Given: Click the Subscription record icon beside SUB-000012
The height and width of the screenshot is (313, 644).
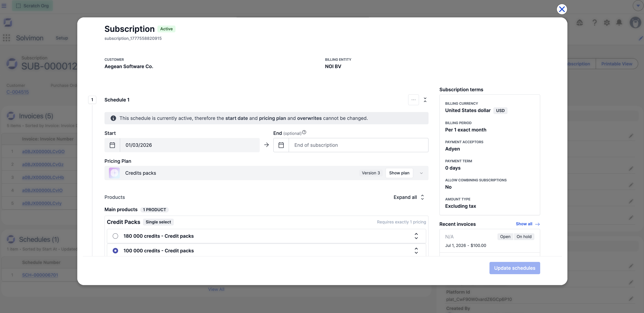Looking at the screenshot, I should (12, 64).
